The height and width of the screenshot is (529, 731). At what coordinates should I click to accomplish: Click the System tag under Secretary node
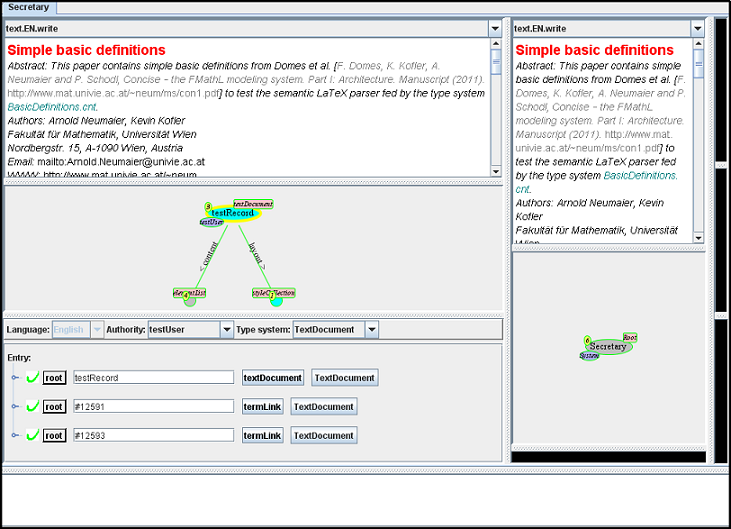coord(589,356)
